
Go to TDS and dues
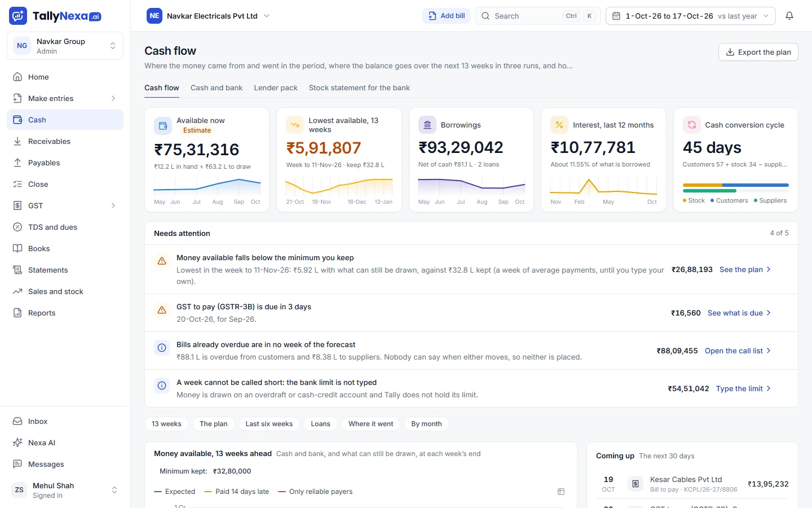pos(65,227)
